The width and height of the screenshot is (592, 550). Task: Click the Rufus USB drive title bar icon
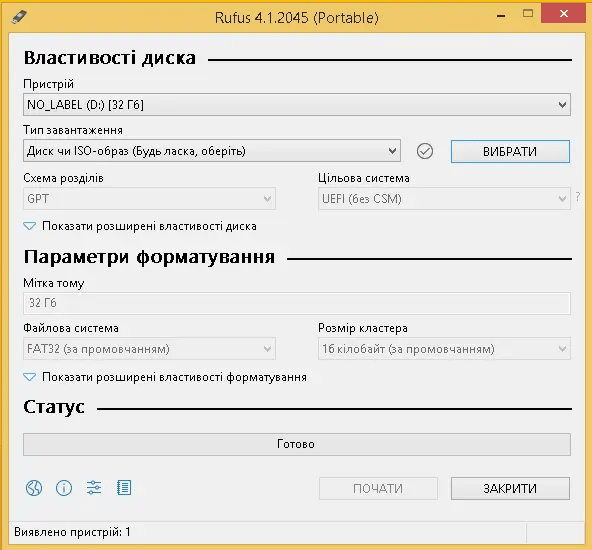click(19, 17)
